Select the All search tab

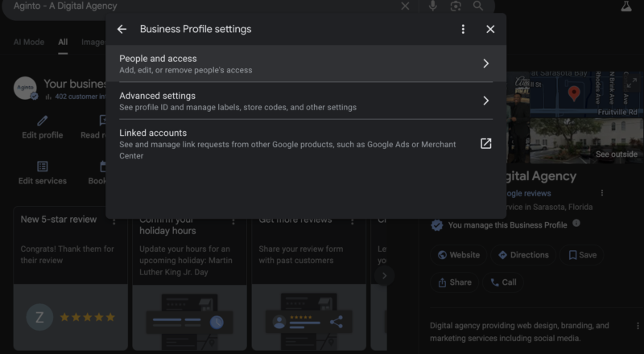63,42
